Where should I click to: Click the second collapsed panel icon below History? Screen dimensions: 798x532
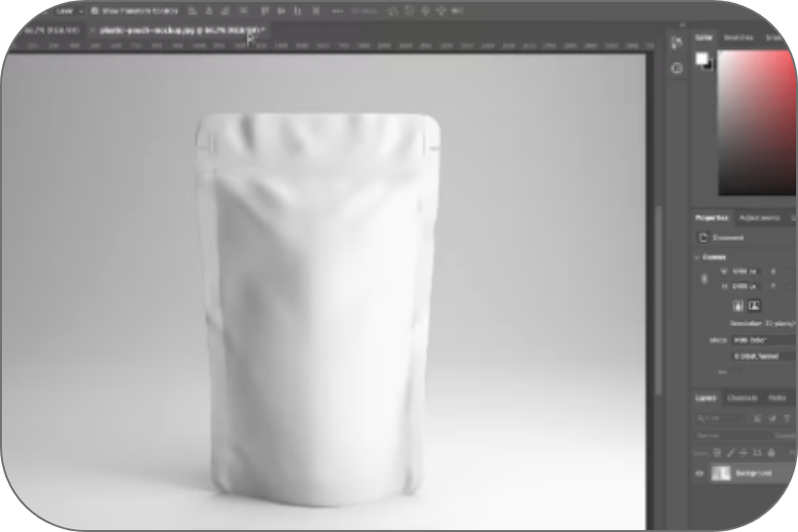point(677,68)
